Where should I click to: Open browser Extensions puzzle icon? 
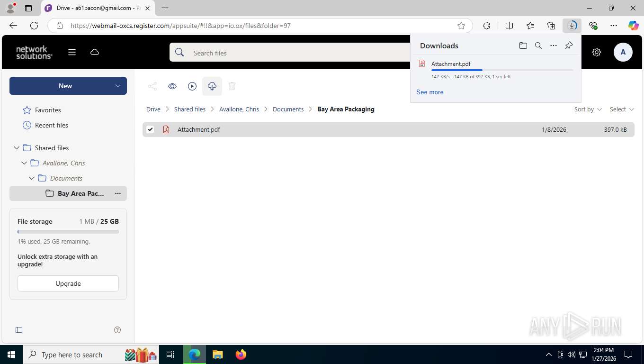click(x=486, y=26)
